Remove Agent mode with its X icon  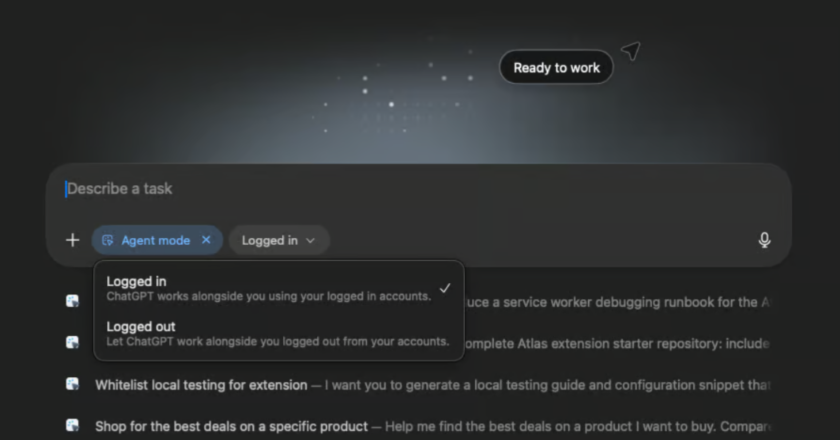(206, 240)
